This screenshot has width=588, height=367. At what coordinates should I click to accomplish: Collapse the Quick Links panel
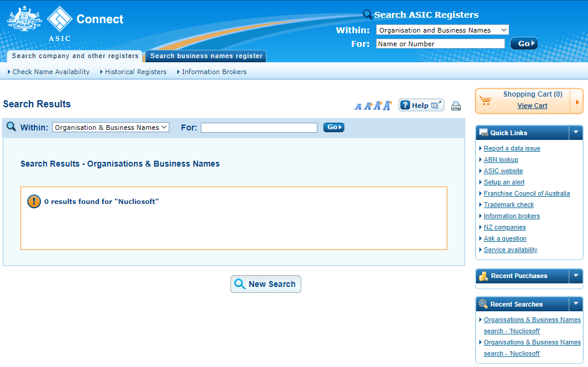point(576,133)
